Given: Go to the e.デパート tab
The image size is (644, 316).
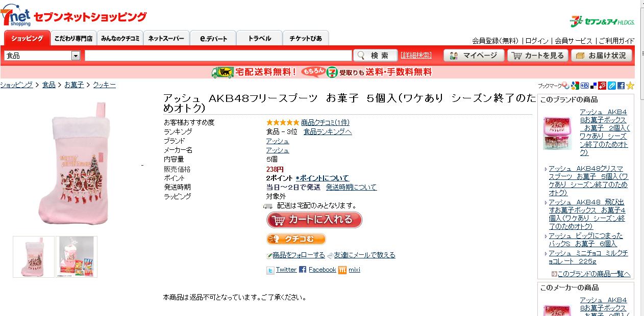Looking at the screenshot, I should 213,38.
